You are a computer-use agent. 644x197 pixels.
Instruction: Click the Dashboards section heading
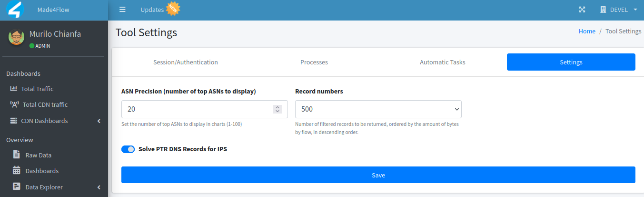coord(23,73)
